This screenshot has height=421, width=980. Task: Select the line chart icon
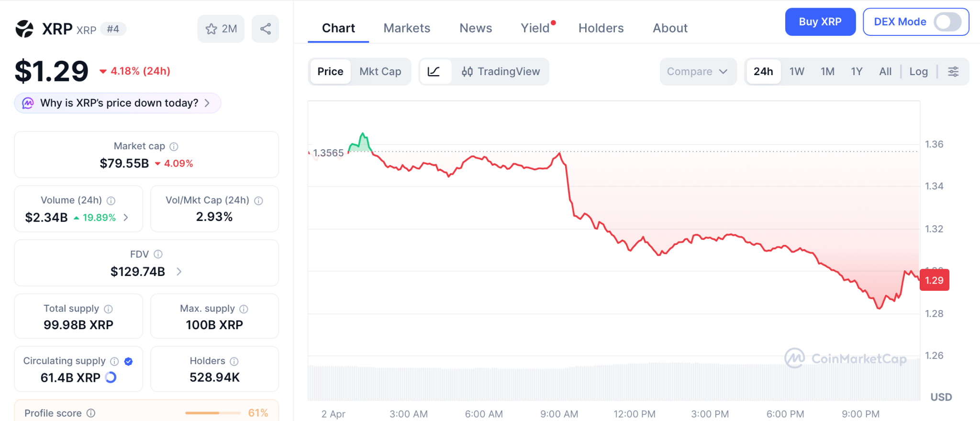click(434, 72)
